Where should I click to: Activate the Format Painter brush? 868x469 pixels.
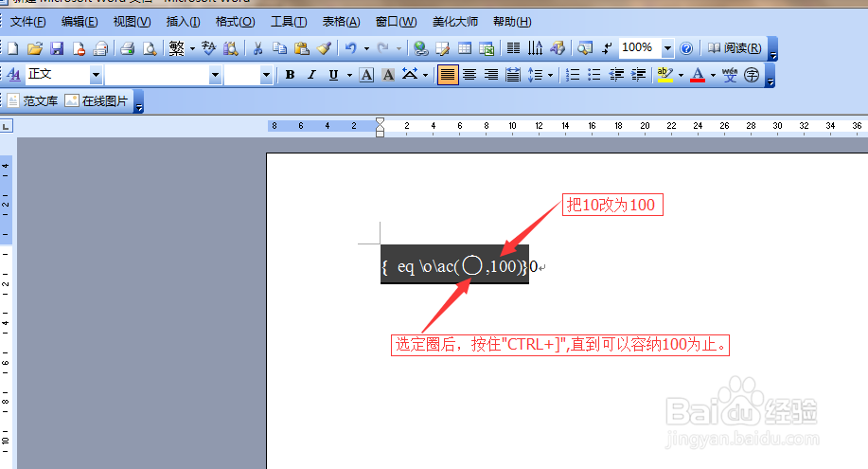324,48
